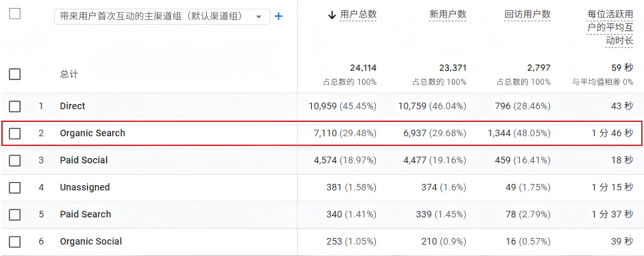Click Paid Search new users 339 (1.45%)
Screen dimensions: 644x256
[441, 215]
